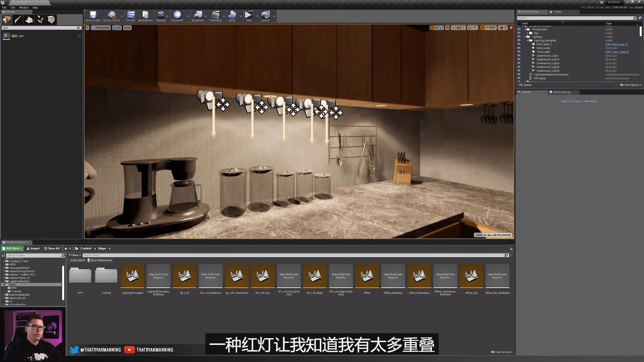The width and height of the screenshot is (644, 362).
Task: Open the Datasmith importer icon
Action: pyautogui.click(x=177, y=16)
